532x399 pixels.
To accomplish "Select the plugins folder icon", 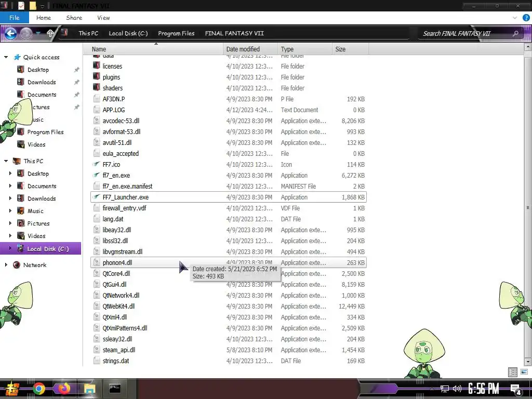I will 97,77.
